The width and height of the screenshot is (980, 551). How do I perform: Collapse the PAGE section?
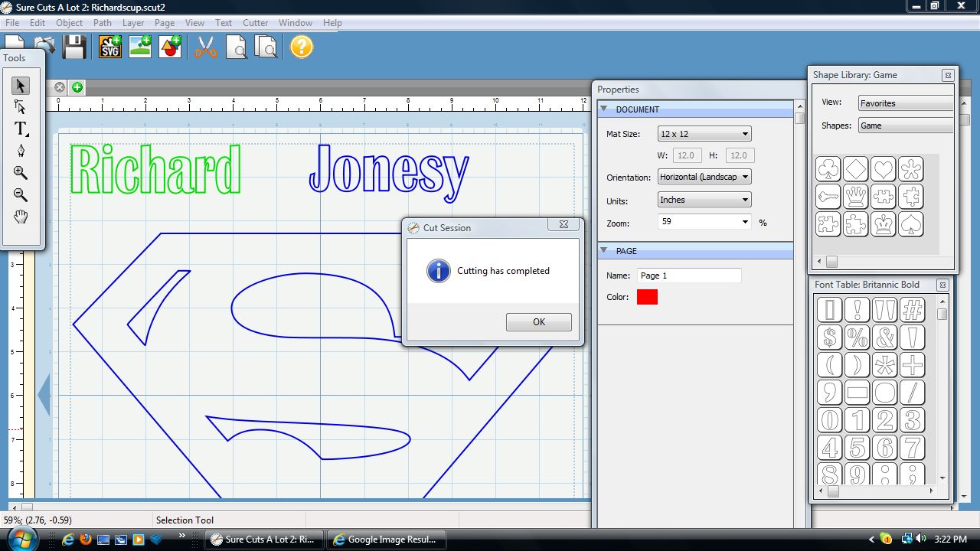pyautogui.click(x=604, y=251)
